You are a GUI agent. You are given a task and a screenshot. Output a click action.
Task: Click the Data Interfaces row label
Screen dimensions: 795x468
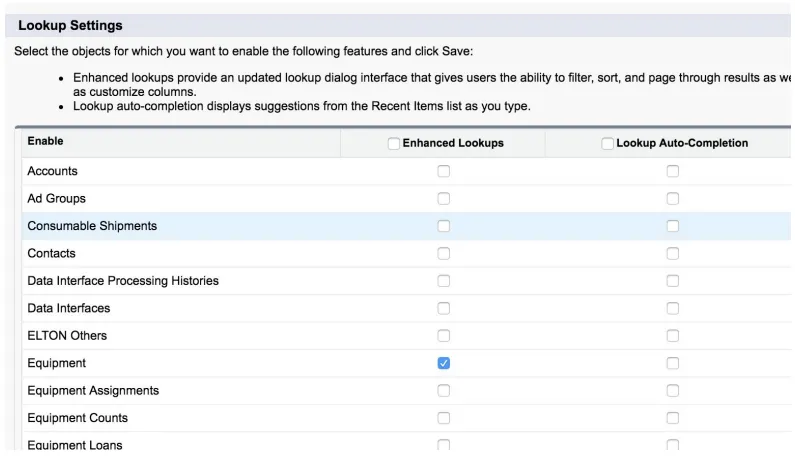[68, 308]
